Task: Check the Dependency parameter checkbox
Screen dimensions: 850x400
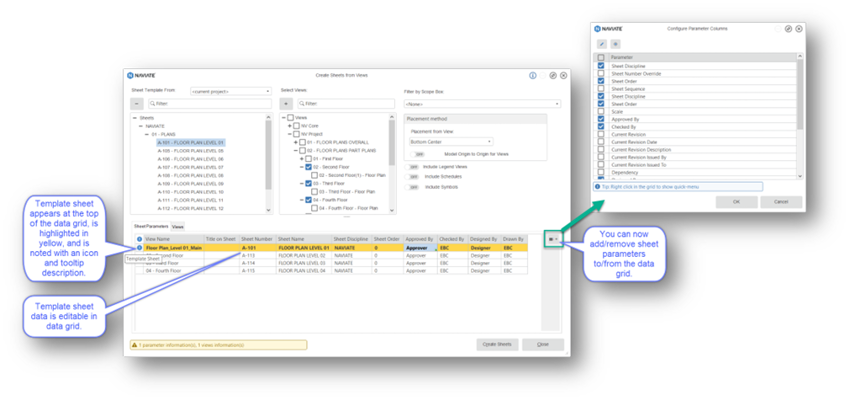Action: [601, 172]
